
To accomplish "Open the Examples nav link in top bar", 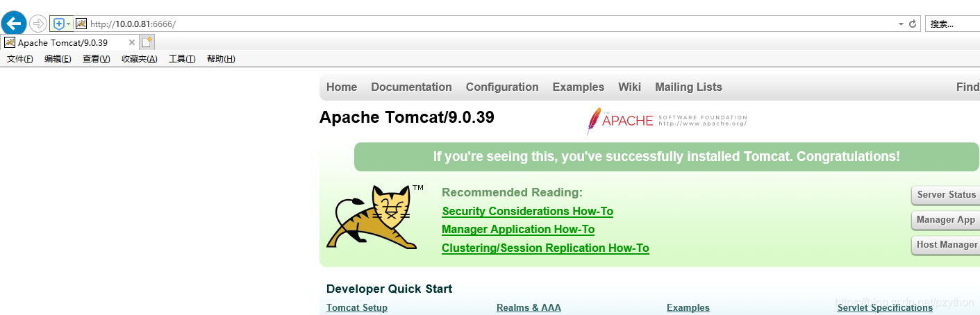I will point(579,87).
